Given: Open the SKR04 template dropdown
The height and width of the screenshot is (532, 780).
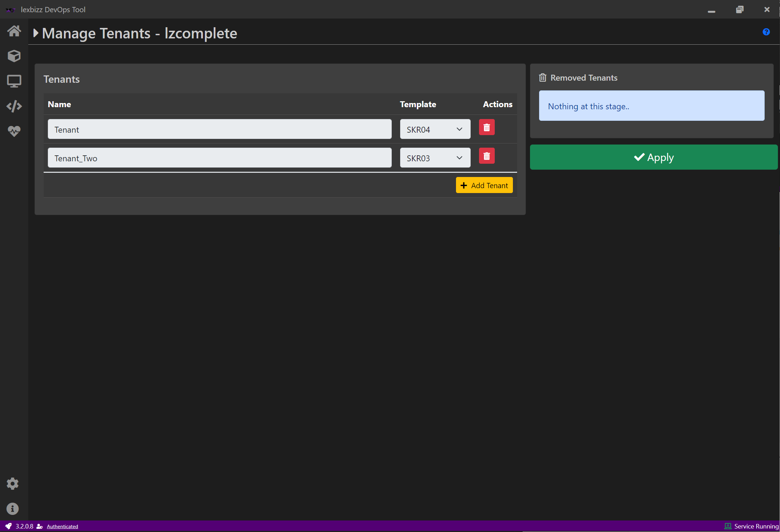Looking at the screenshot, I should click(x=435, y=129).
